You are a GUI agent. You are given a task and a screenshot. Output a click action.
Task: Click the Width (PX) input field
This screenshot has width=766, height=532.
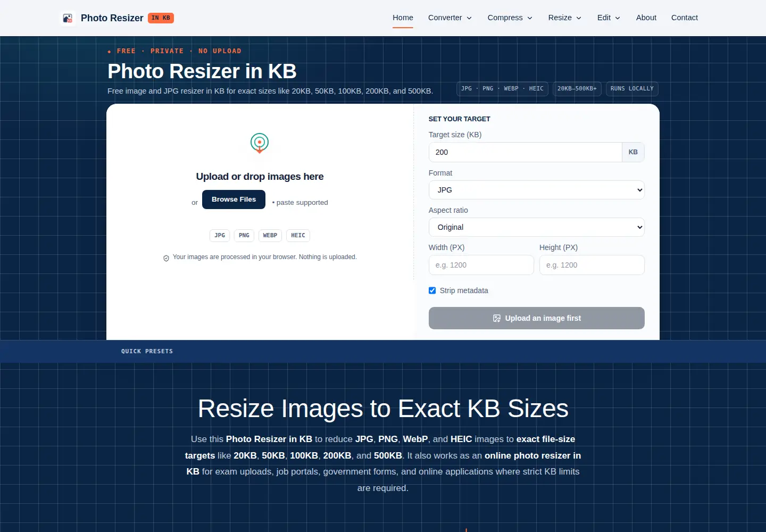click(x=481, y=265)
